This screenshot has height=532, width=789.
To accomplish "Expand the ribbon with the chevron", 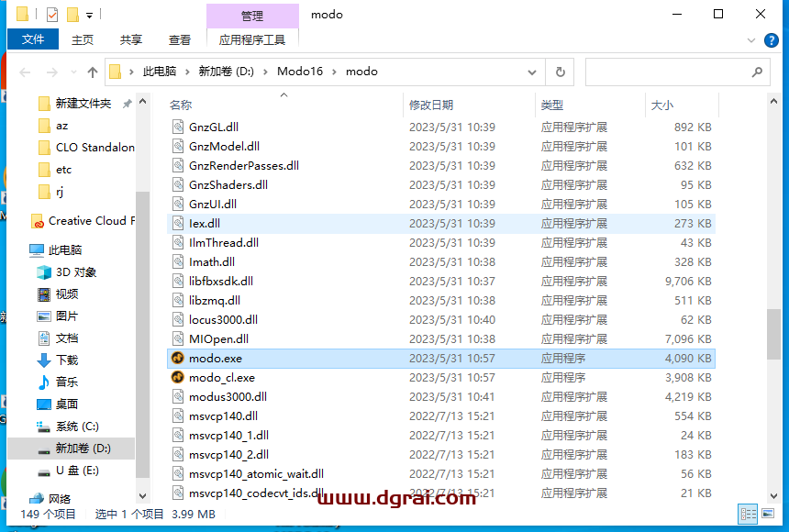I will tap(751, 40).
